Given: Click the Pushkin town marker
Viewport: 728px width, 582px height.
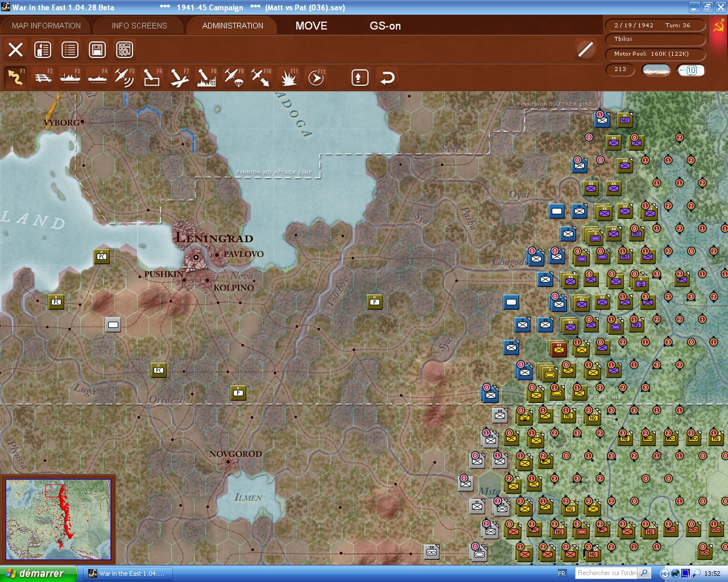Looking at the screenshot, I should [184, 280].
